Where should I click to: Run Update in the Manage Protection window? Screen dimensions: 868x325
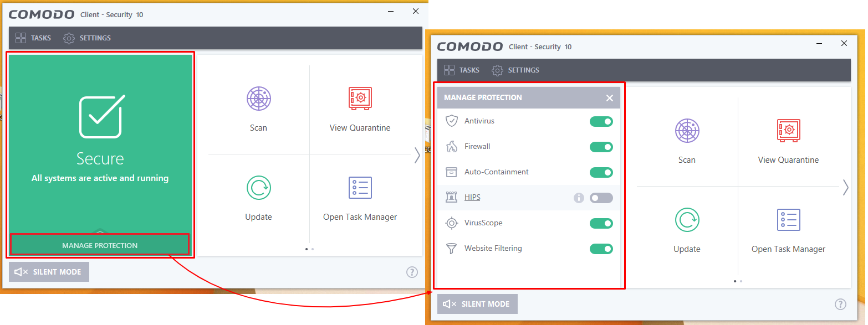pyautogui.click(x=687, y=230)
